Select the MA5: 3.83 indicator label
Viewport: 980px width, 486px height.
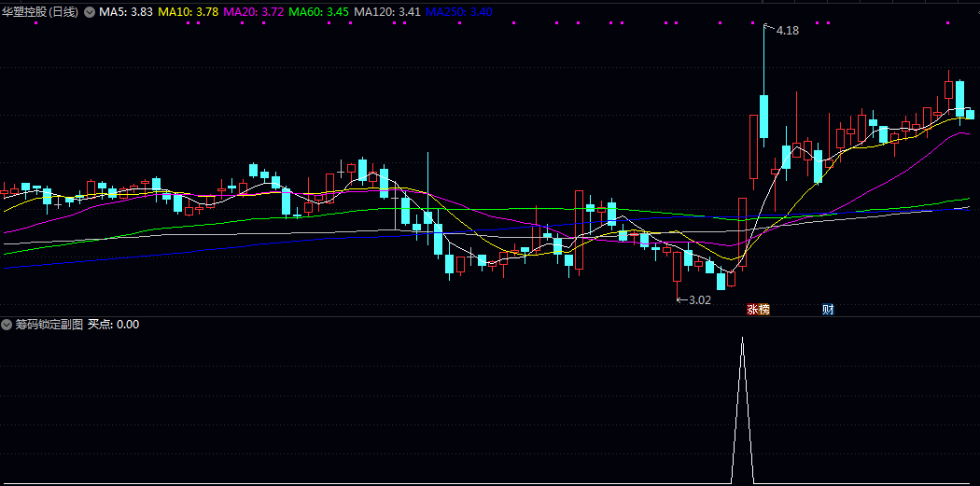point(126,12)
